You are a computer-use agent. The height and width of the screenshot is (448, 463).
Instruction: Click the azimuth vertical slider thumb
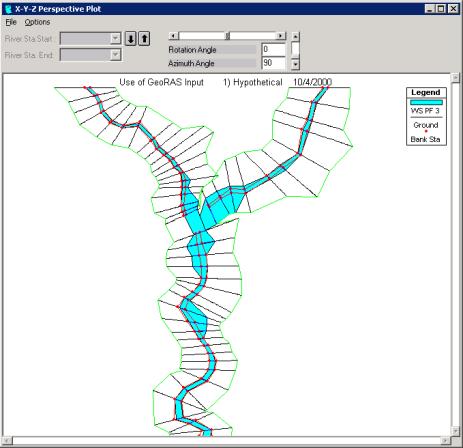click(x=295, y=49)
